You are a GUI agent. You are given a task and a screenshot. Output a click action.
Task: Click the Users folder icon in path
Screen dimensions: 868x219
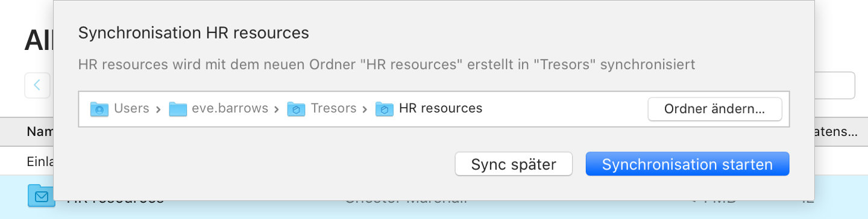coord(99,109)
